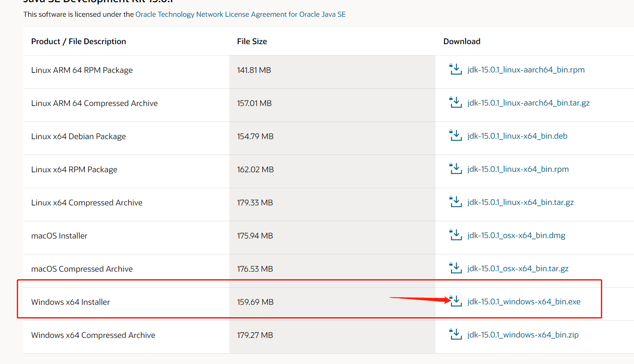Image resolution: width=634 pixels, height=364 pixels.
Task: Click download icon for windows-x64_bin.zip
Action: tap(456, 334)
